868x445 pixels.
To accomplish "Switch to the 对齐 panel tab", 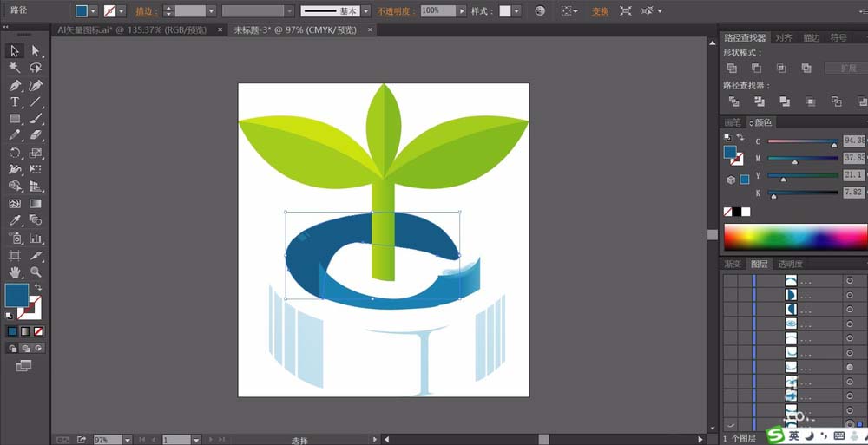I will [784, 37].
